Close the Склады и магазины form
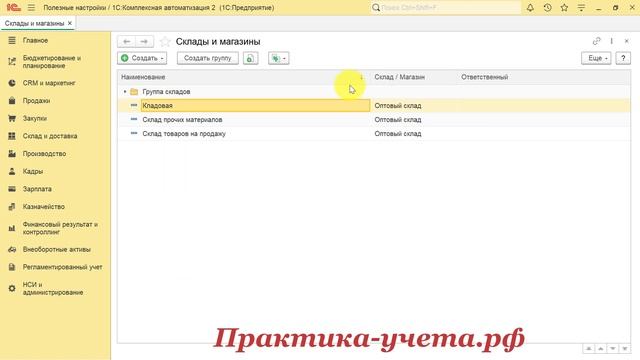The height and width of the screenshot is (360, 640). 627,41
